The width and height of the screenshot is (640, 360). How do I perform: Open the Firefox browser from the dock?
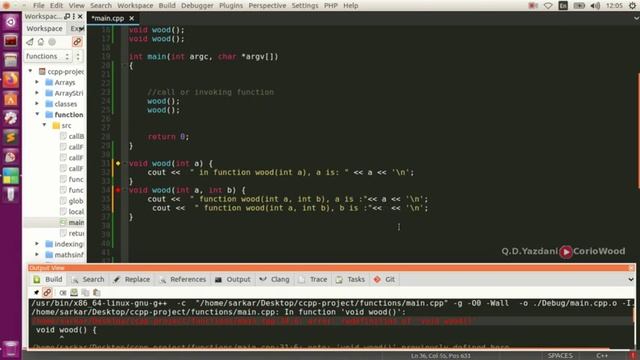point(11,80)
